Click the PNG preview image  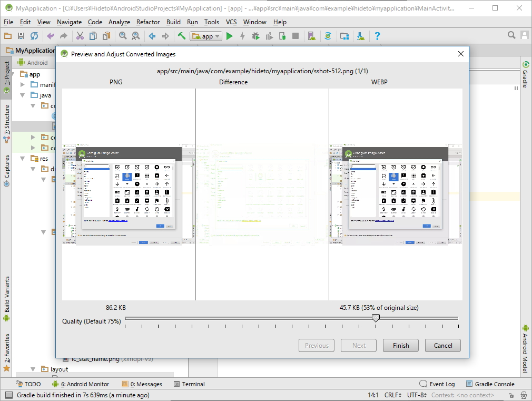point(129,194)
